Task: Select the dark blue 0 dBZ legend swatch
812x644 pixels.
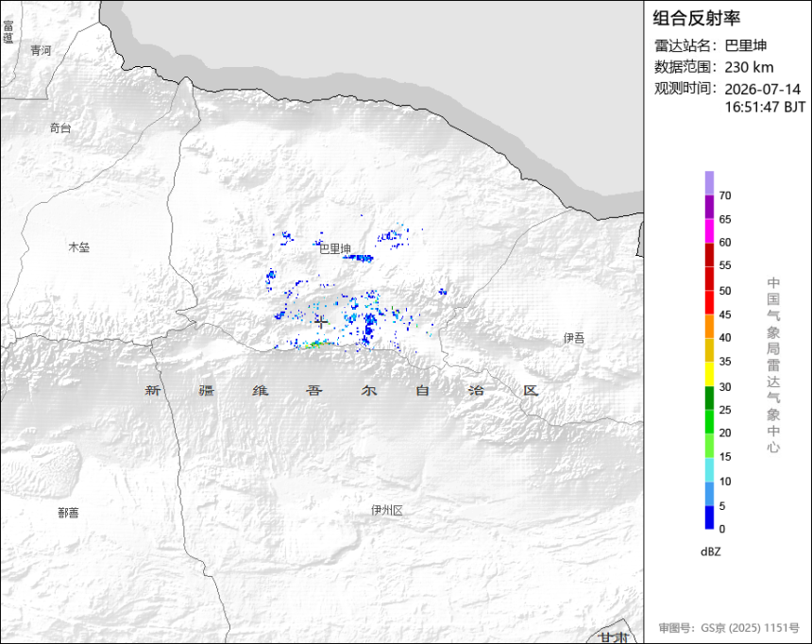Action: click(x=709, y=517)
